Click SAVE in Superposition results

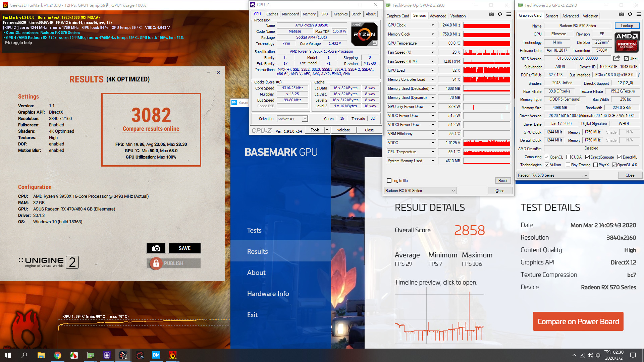[184, 248]
